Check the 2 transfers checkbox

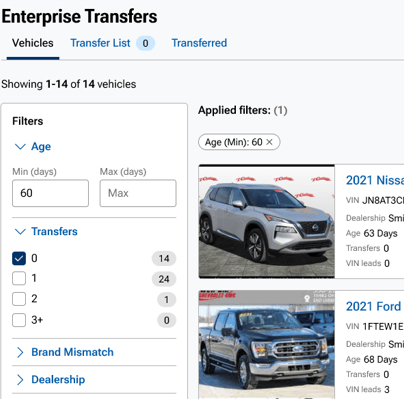19,299
